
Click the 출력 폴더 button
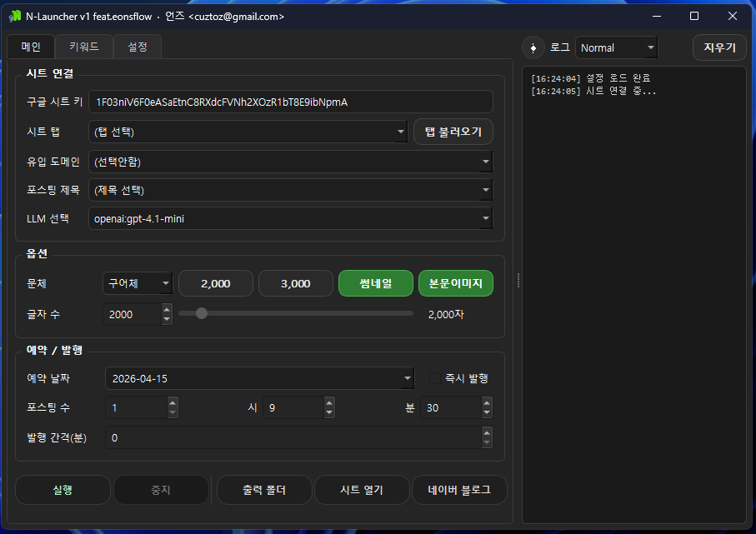[x=263, y=490]
